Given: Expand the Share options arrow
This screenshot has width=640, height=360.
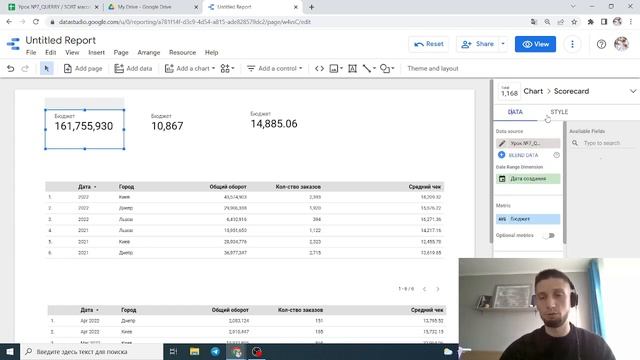Looking at the screenshot, I should point(503,44).
